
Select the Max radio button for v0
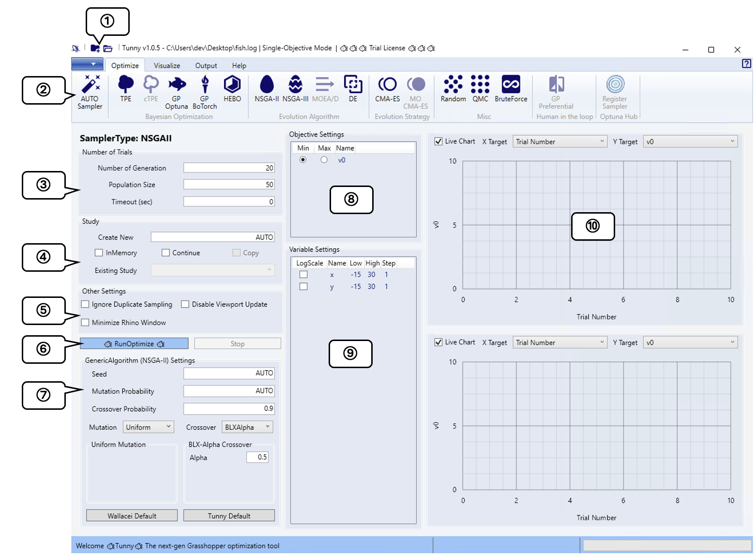[x=324, y=160]
